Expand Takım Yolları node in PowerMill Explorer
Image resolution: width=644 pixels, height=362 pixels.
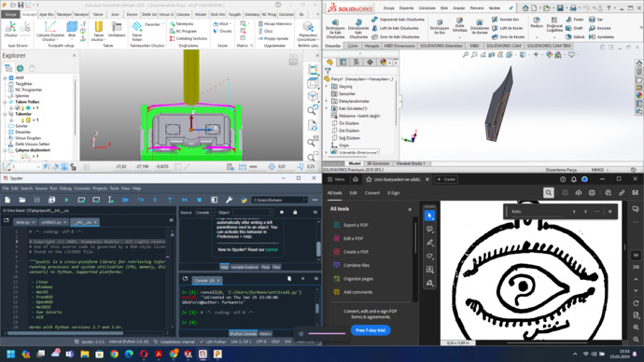point(5,102)
